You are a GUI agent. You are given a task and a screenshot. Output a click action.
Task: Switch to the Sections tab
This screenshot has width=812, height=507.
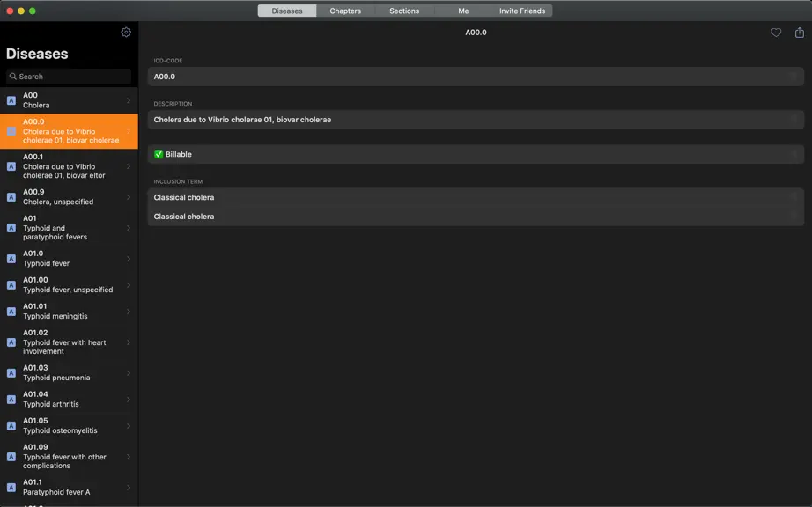click(x=404, y=11)
